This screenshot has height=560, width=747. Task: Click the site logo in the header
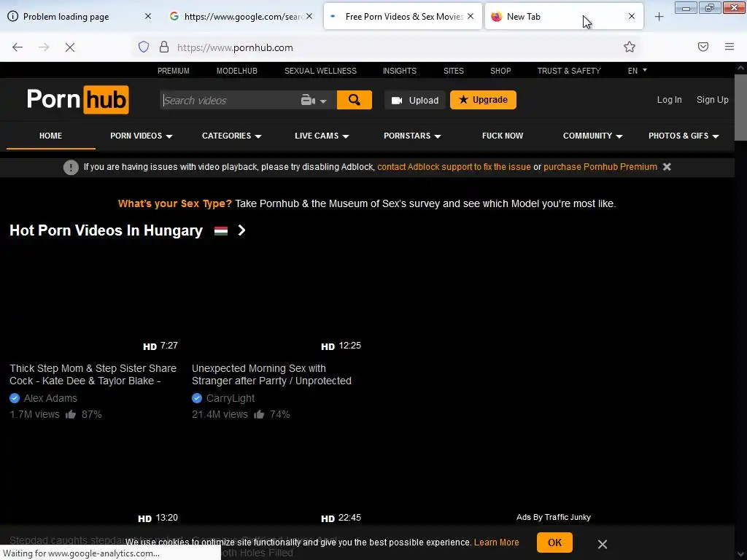(x=77, y=99)
